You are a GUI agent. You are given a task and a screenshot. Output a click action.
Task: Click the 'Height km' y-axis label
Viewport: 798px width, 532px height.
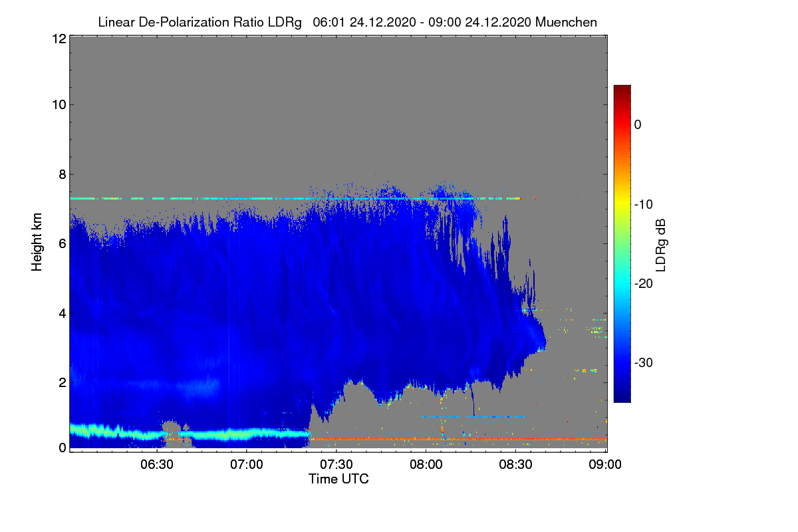tap(37, 242)
